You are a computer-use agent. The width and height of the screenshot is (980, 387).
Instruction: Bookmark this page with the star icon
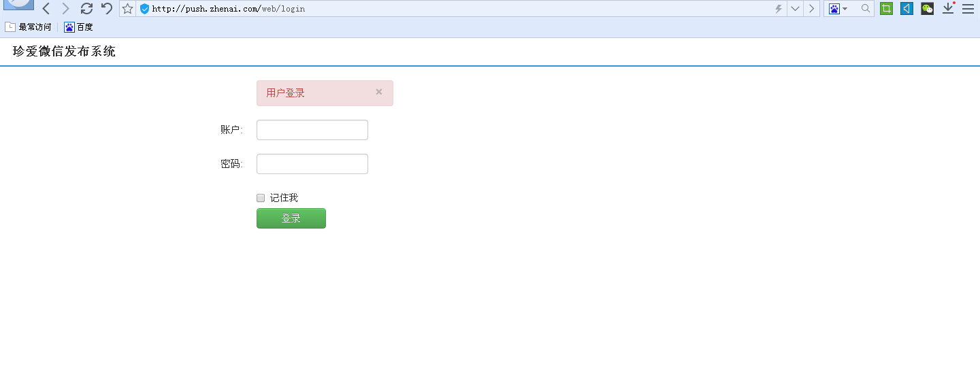coord(127,9)
